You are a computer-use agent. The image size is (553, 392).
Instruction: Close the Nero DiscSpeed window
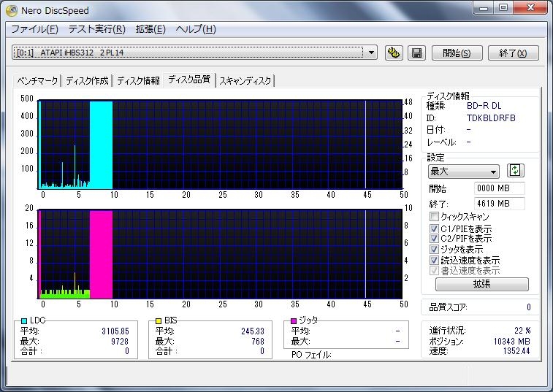coord(530,8)
